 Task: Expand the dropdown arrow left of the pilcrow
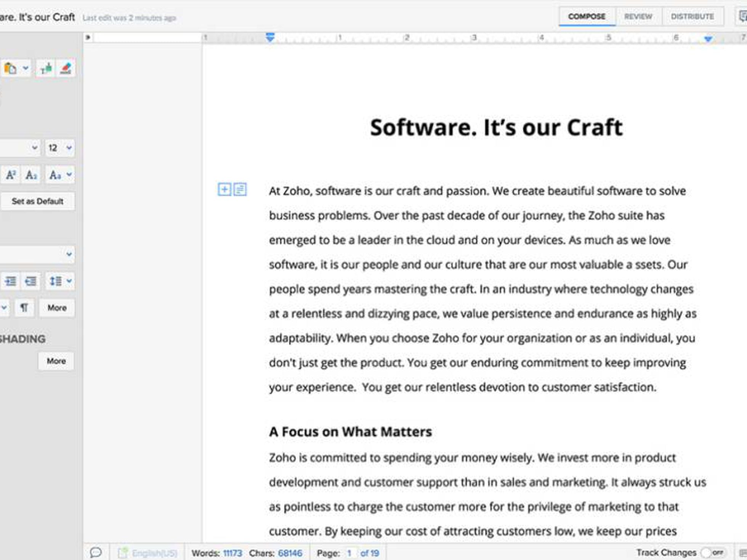point(5,308)
